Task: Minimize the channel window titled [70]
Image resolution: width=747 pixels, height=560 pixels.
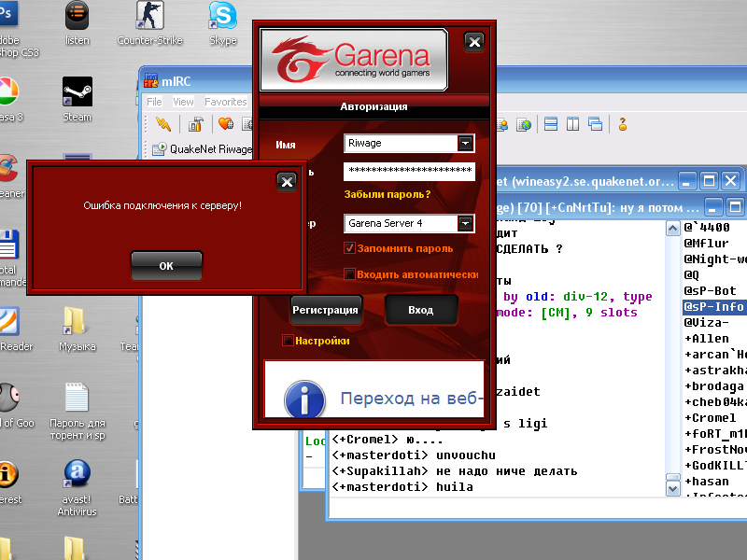Action: [x=712, y=207]
